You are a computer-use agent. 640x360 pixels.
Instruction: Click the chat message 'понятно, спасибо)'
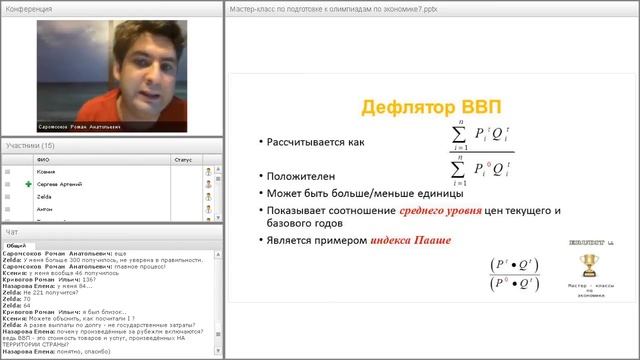pos(83,351)
